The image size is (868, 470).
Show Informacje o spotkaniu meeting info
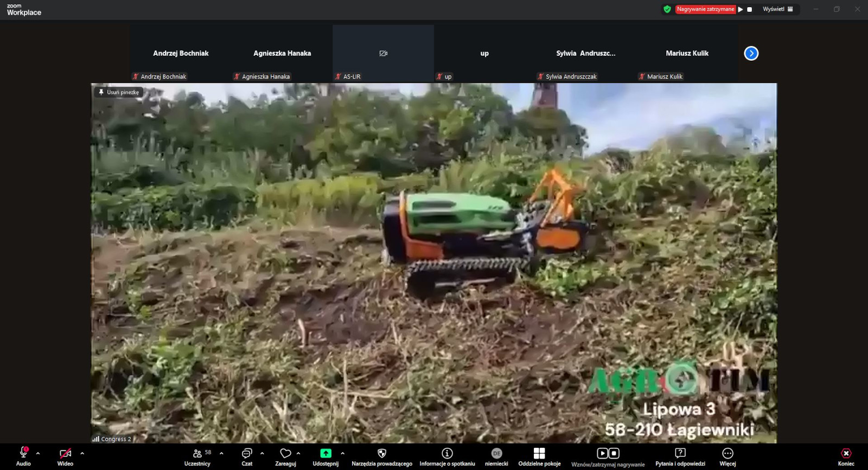click(x=447, y=456)
